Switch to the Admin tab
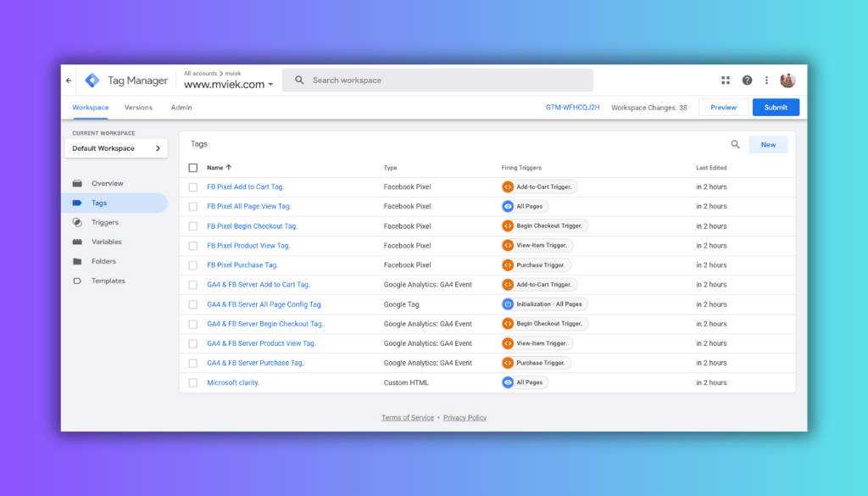The width and height of the screenshot is (868, 496). (181, 108)
